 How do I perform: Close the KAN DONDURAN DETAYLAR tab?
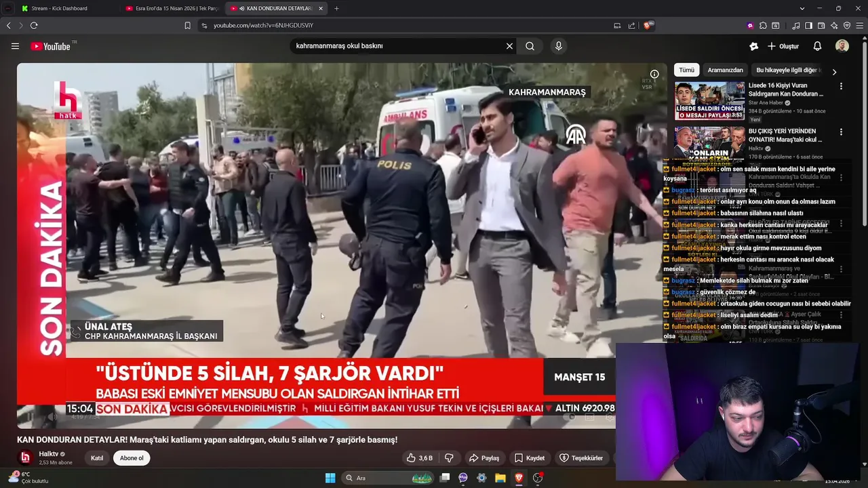[321, 8]
